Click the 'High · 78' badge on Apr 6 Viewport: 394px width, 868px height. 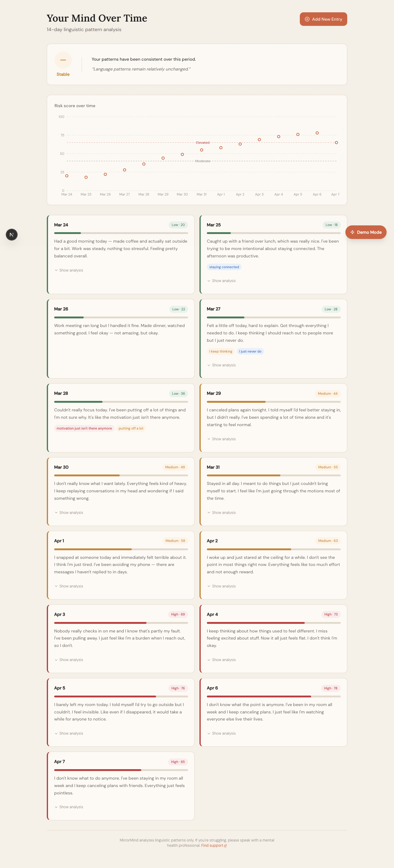[331, 688]
